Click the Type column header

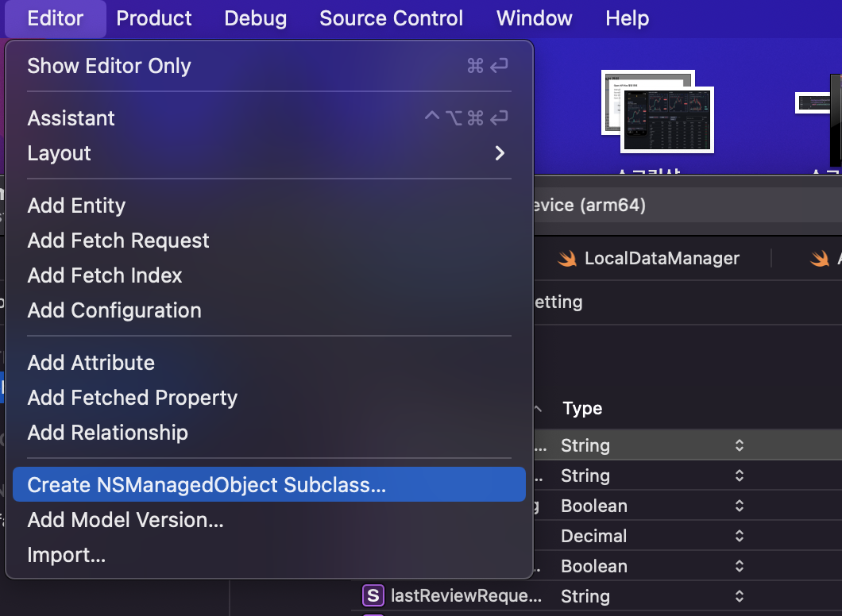click(x=582, y=408)
